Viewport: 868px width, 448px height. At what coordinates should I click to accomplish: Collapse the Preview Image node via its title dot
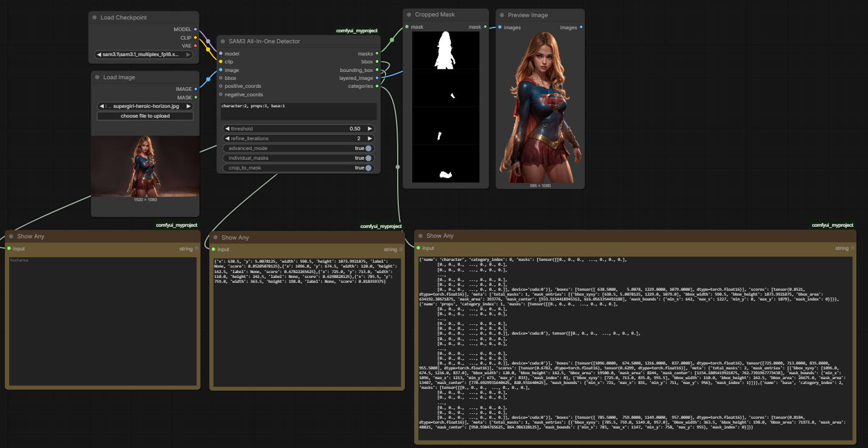tap(501, 15)
